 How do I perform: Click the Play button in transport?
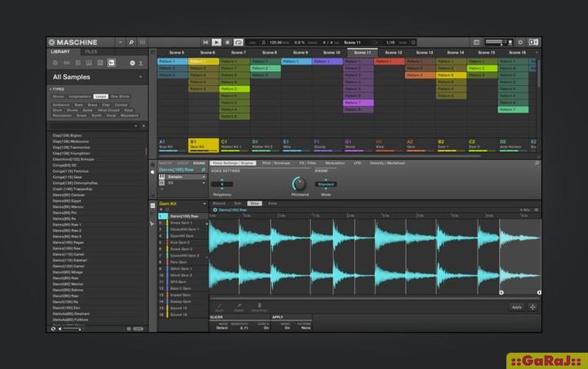[x=216, y=42]
